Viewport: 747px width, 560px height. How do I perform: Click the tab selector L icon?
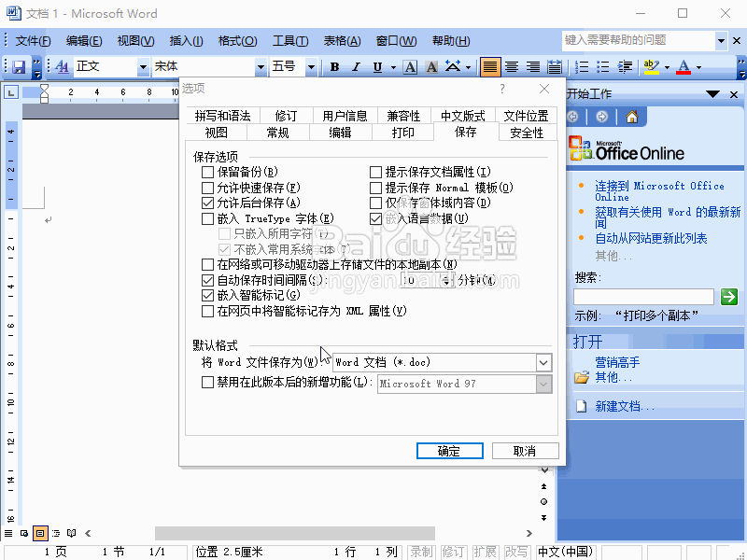11,92
